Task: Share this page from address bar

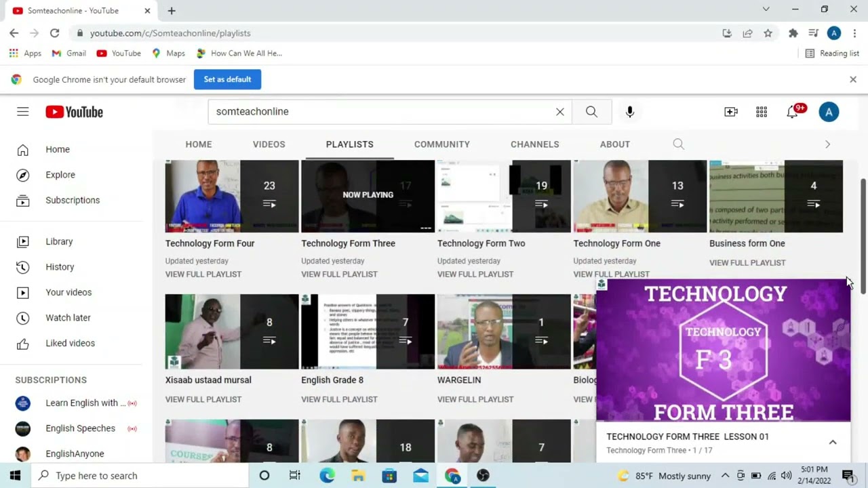Action: coord(747,33)
